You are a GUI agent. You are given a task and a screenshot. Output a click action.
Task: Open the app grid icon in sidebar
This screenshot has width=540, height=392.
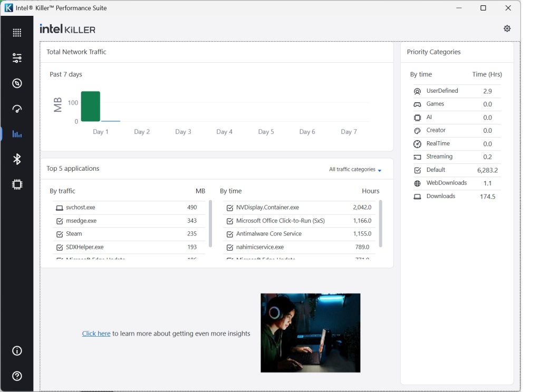(17, 33)
